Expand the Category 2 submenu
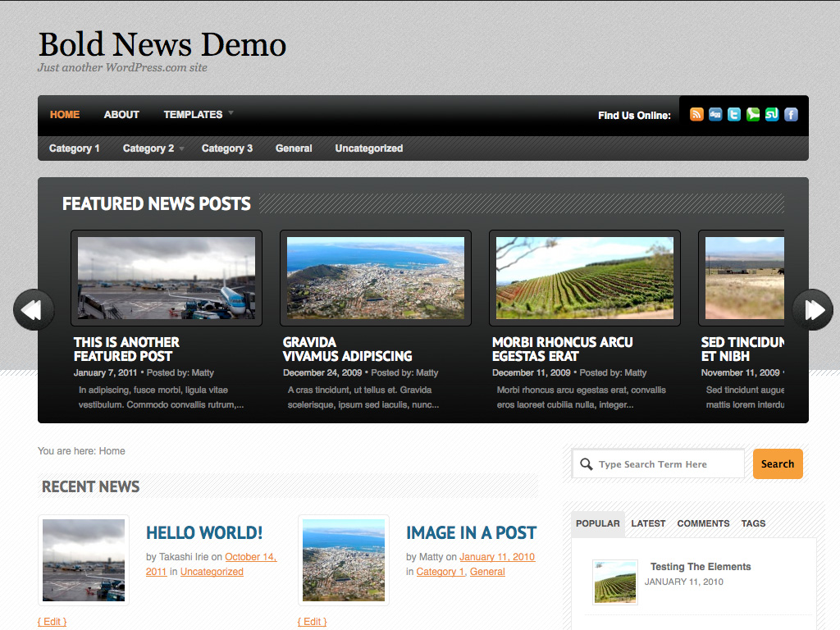Viewport: 840px width, 630px height. click(x=153, y=148)
